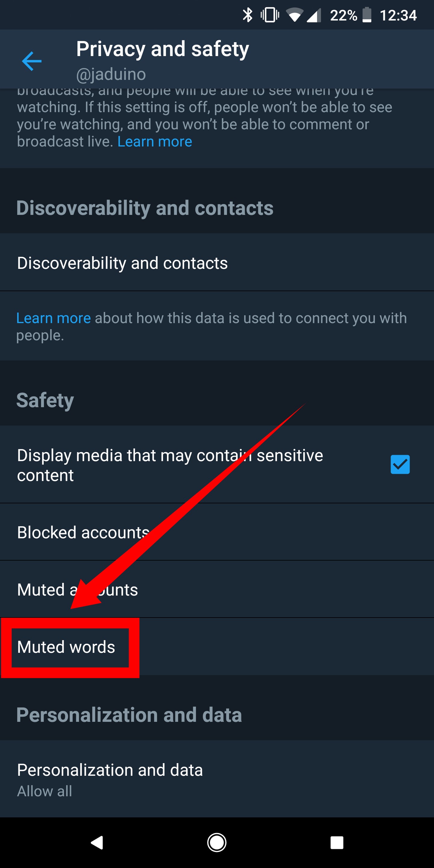Uncheck display media that may contain sensitive content

point(400,465)
